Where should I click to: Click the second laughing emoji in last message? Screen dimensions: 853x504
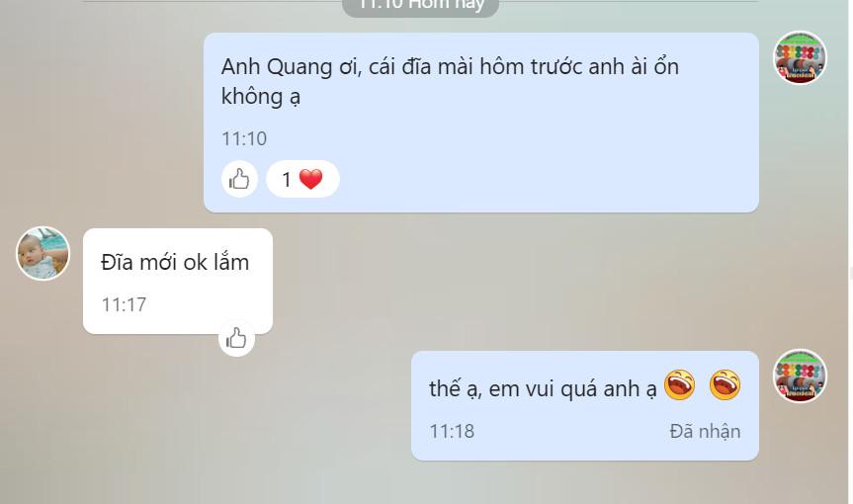(x=725, y=385)
